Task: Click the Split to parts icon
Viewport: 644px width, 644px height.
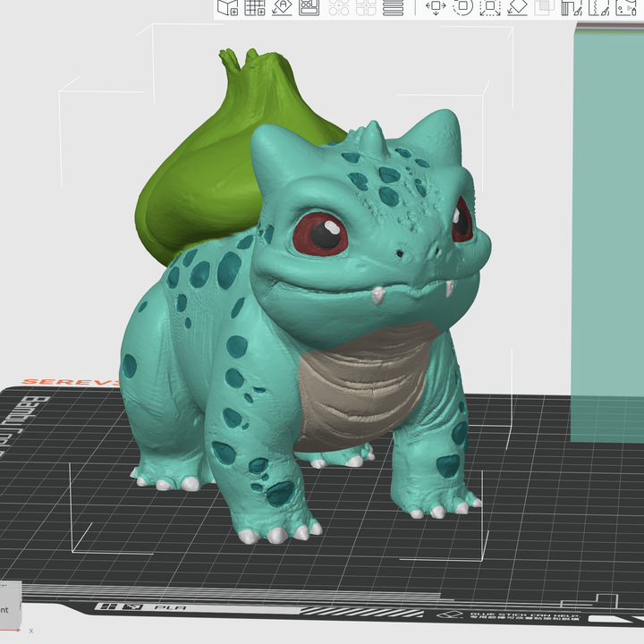Action: 366,8
